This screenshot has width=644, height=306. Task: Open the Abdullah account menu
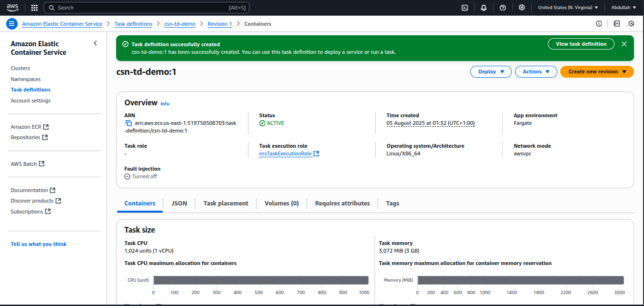624,8
